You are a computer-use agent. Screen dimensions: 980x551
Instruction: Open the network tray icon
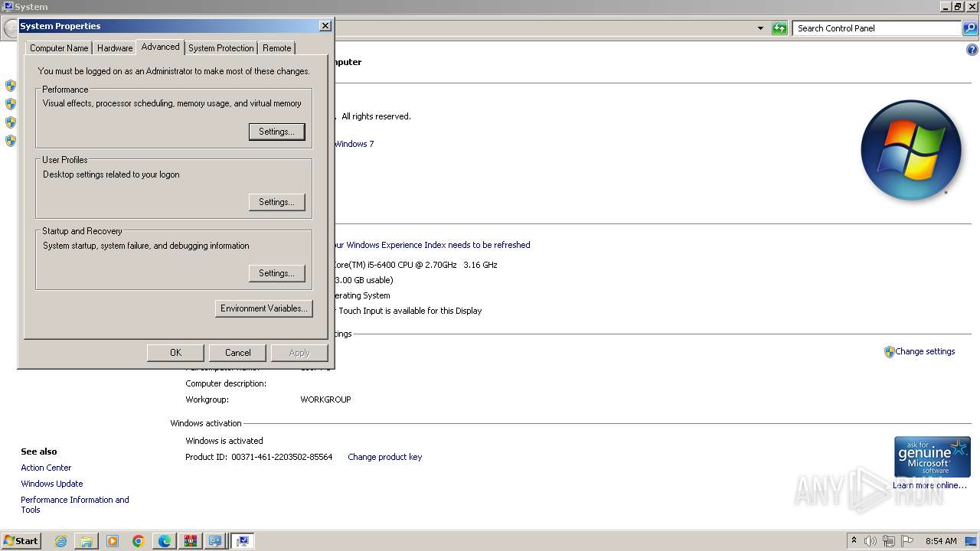889,541
